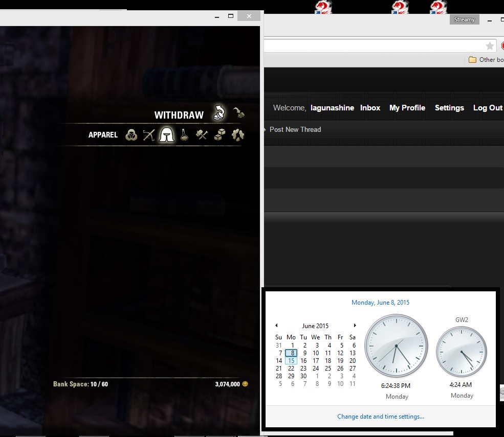Click the local analog clock at 6:24 PM
Image resolution: width=504 pixels, height=437 pixels.
pos(396,346)
